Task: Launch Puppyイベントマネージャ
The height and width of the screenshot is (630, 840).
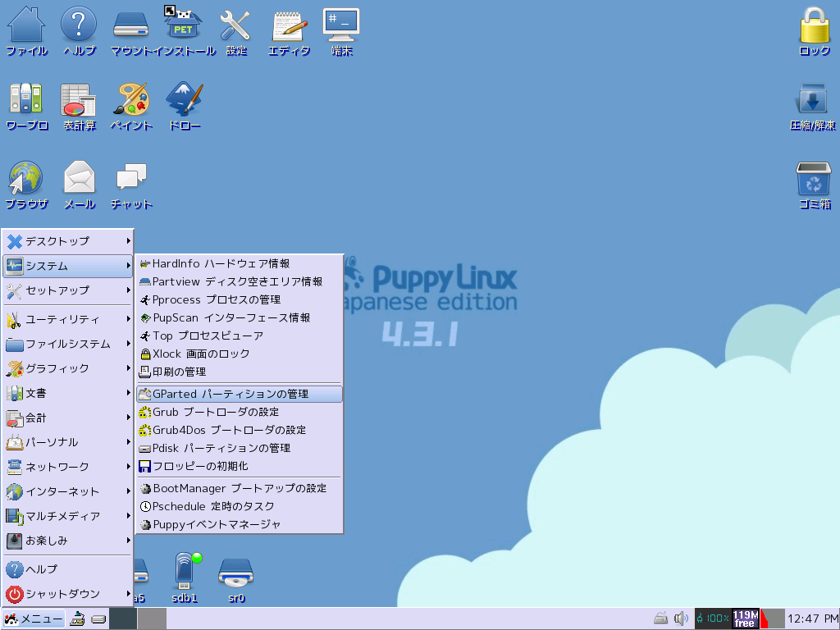Action: tap(239, 525)
